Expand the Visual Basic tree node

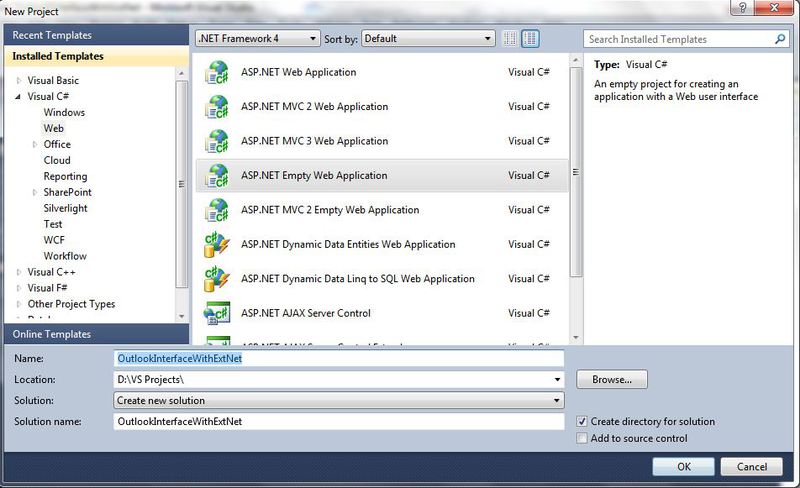tap(19, 80)
